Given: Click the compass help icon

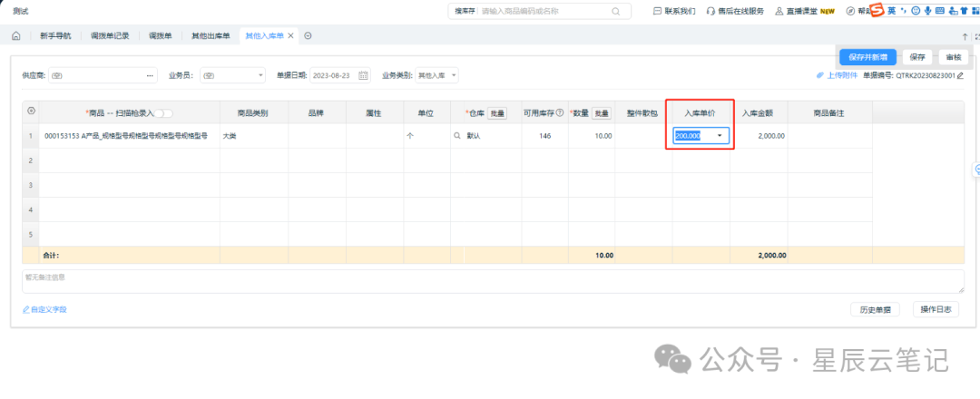Looking at the screenshot, I should point(850,11).
